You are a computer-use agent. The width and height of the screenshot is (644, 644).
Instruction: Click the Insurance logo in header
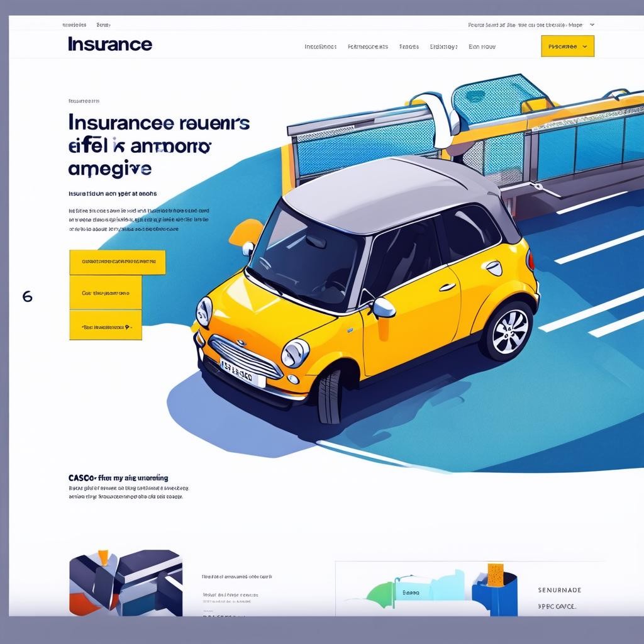click(109, 45)
